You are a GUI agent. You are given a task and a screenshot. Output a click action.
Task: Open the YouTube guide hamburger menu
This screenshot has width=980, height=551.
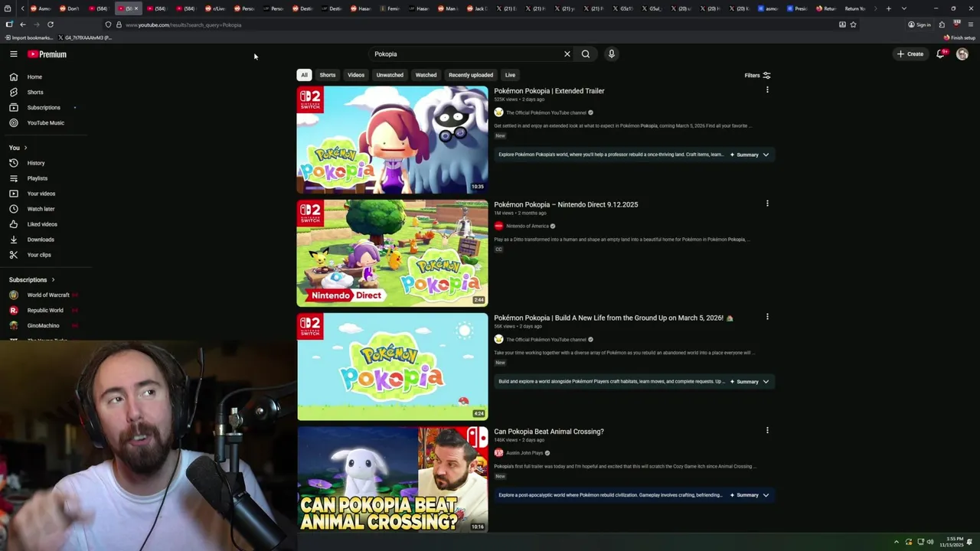[x=13, y=54]
